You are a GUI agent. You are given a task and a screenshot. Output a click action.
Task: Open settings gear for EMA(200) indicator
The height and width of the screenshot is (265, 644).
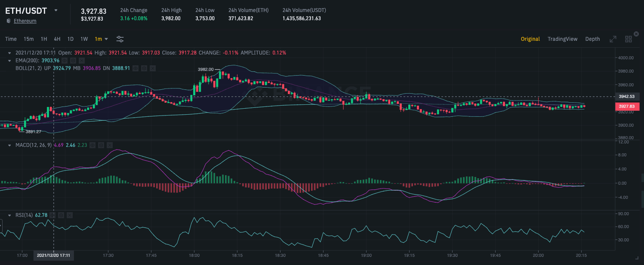tap(73, 61)
